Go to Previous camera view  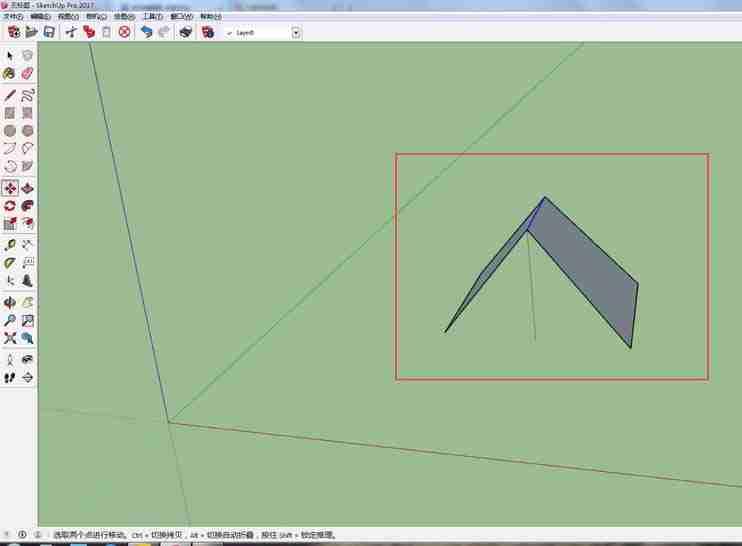click(x=27, y=338)
